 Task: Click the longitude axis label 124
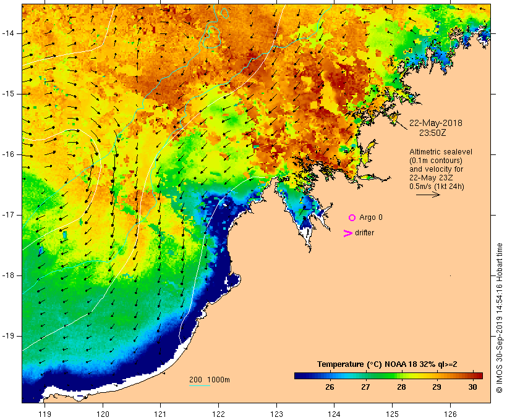334,414
